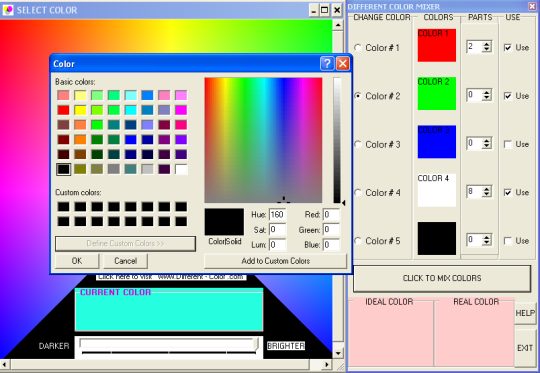The width and height of the screenshot is (540, 373).
Task: Click the REAL COLOR result panel
Action: tap(475, 333)
